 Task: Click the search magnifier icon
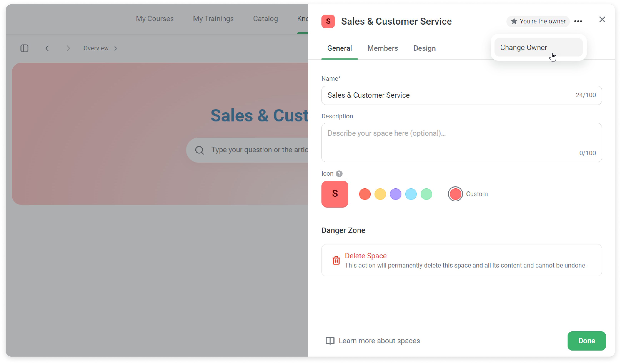[x=199, y=150]
